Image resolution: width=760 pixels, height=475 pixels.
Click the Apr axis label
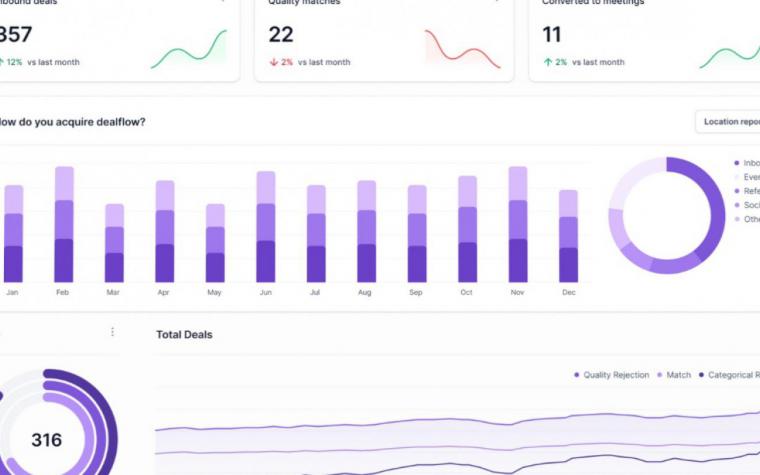click(x=163, y=292)
